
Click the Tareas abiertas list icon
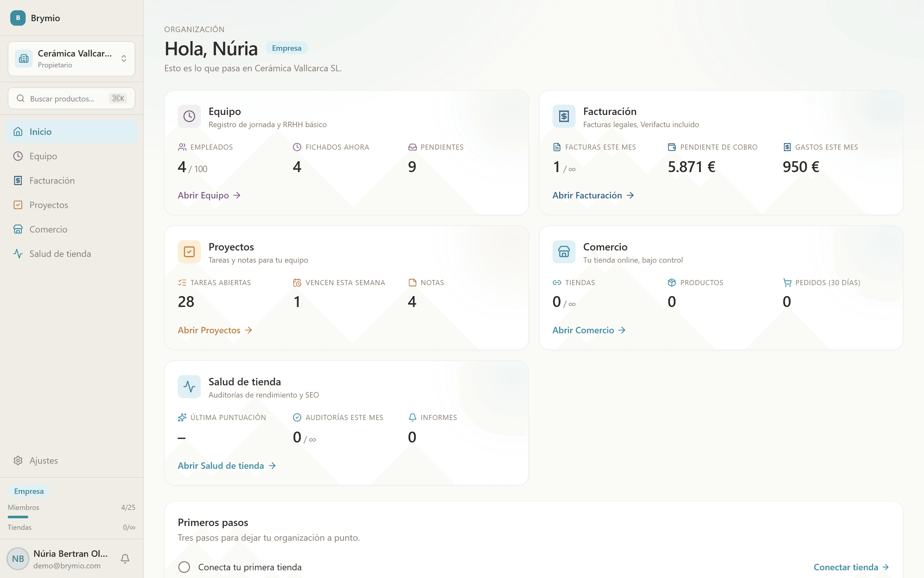[x=182, y=283]
